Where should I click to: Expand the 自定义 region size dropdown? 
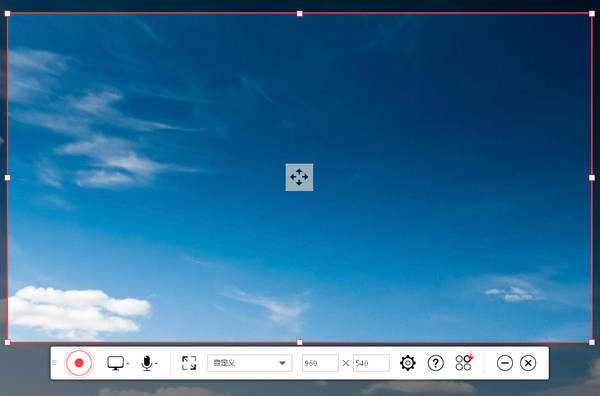point(250,363)
